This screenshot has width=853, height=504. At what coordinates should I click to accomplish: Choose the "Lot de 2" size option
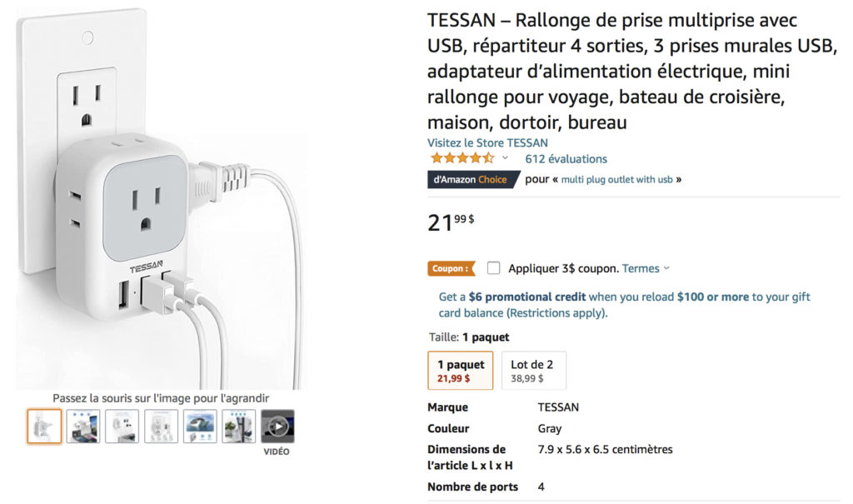(x=533, y=371)
